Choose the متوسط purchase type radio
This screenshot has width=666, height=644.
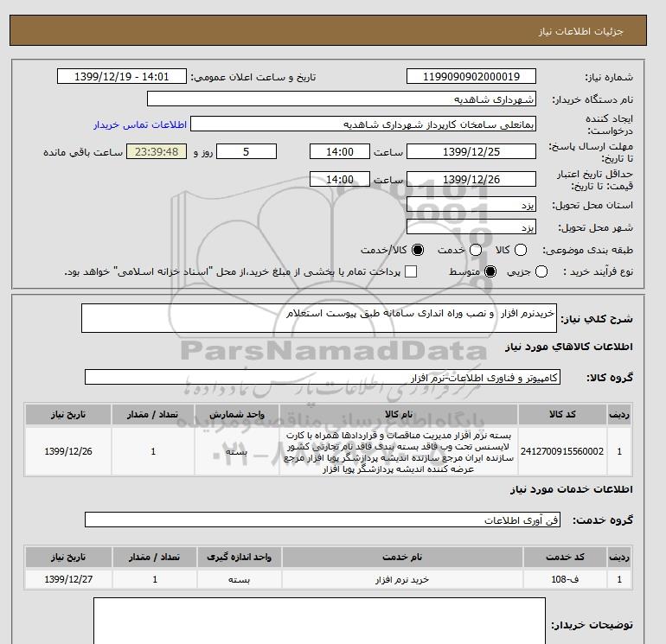pos(490,271)
